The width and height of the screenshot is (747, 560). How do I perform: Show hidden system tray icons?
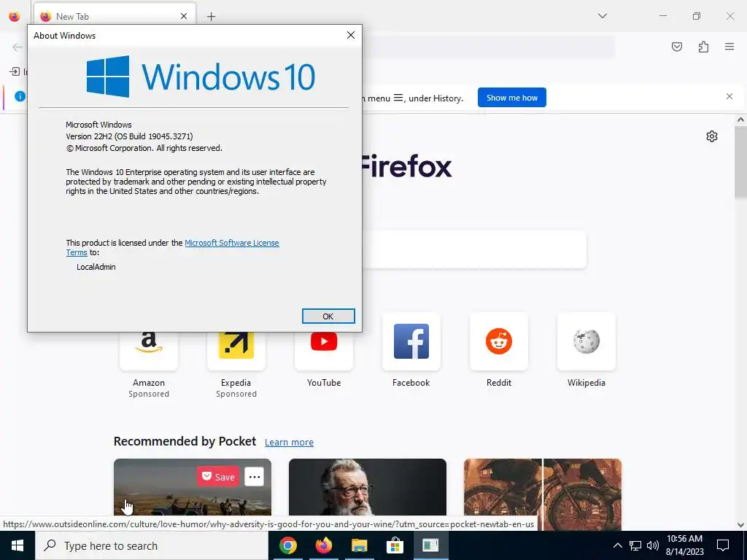click(x=617, y=545)
